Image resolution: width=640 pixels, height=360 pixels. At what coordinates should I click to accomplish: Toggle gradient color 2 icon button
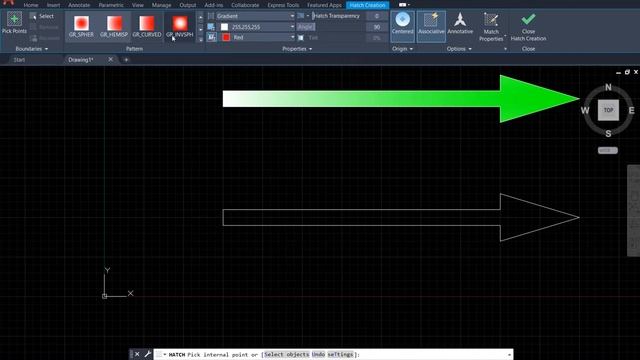coord(211,38)
